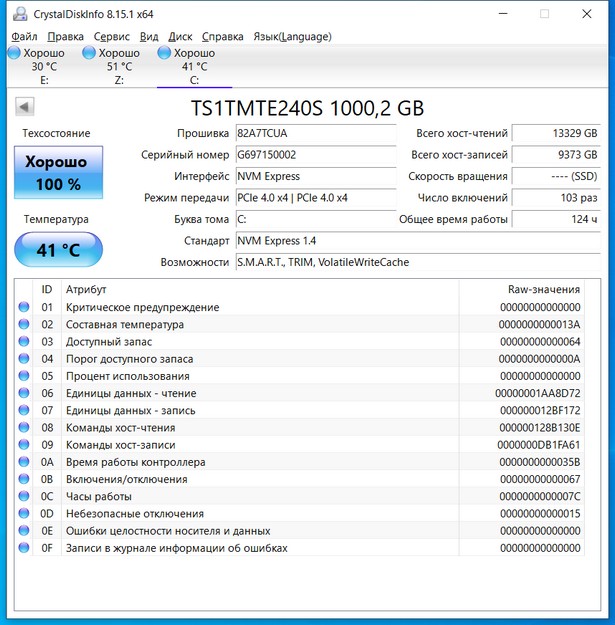Click the power-on hours value 124 ч
This screenshot has height=625, width=615.
point(556,219)
